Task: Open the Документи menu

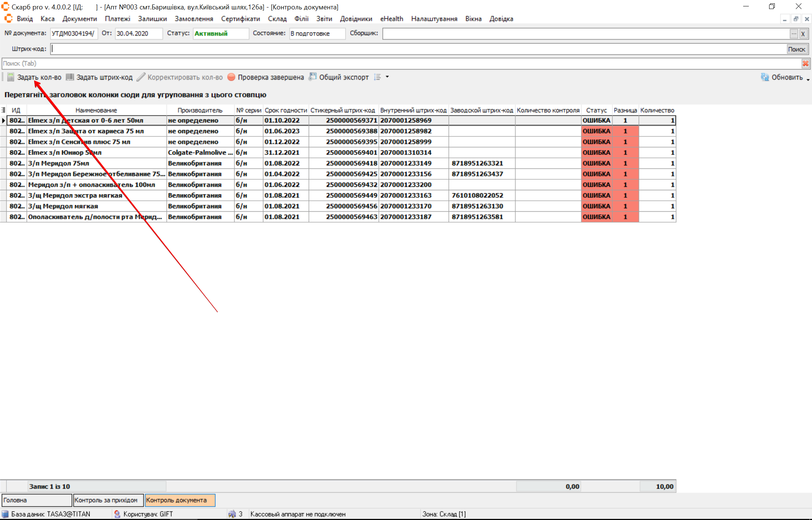Action: click(79, 19)
